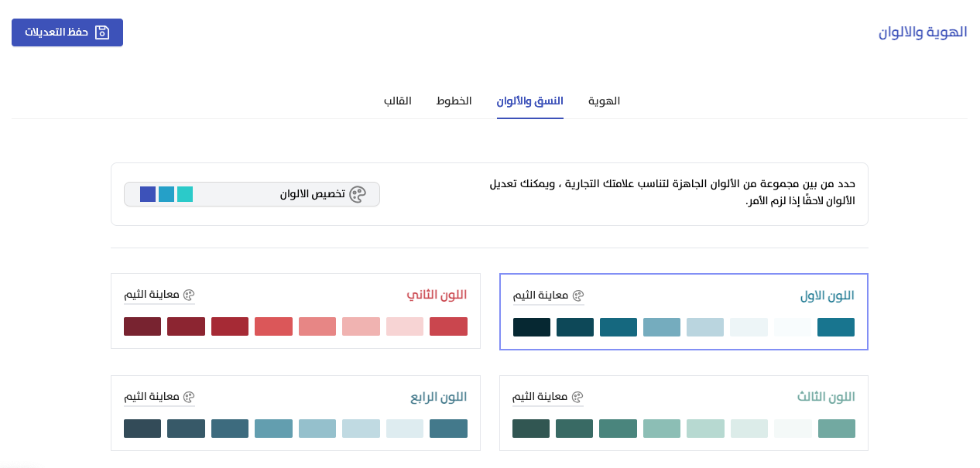Viewport: 980px width, 468px height.
Task: Click palette icon in اللون الرابع card
Action: point(189,397)
